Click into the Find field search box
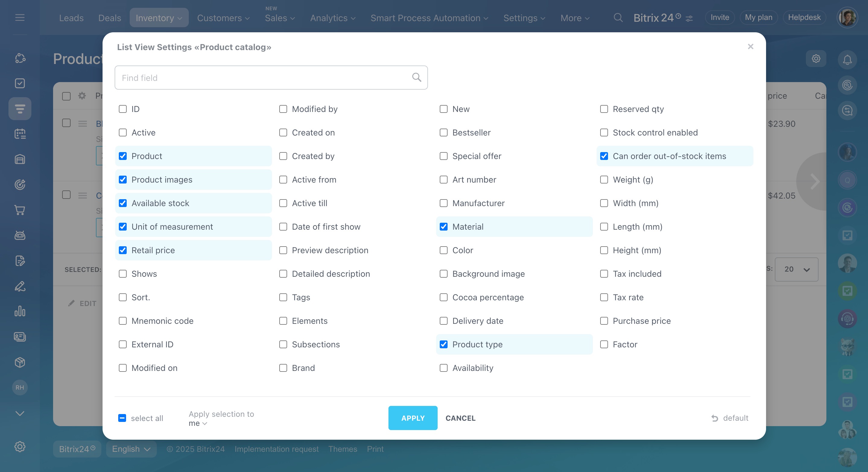The width and height of the screenshot is (868, 472). pyautogui.click(x=263, y=78)
